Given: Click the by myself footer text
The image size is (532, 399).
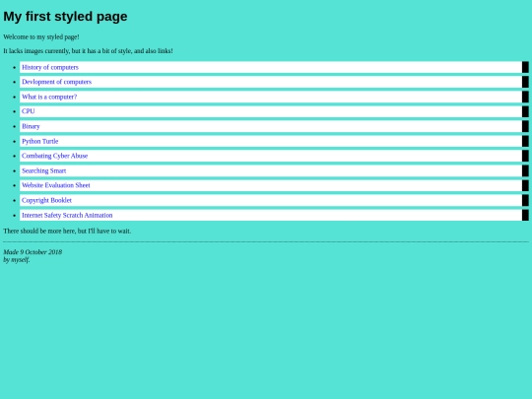Looking at the screenshot, I should click(17, 260).
